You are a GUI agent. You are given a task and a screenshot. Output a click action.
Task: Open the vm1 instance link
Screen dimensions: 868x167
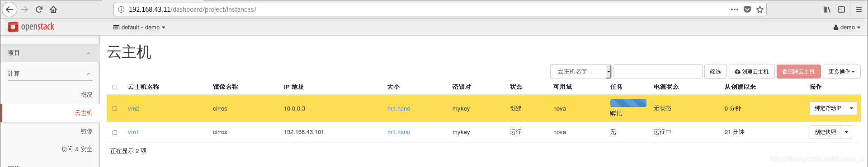(133, 132)
